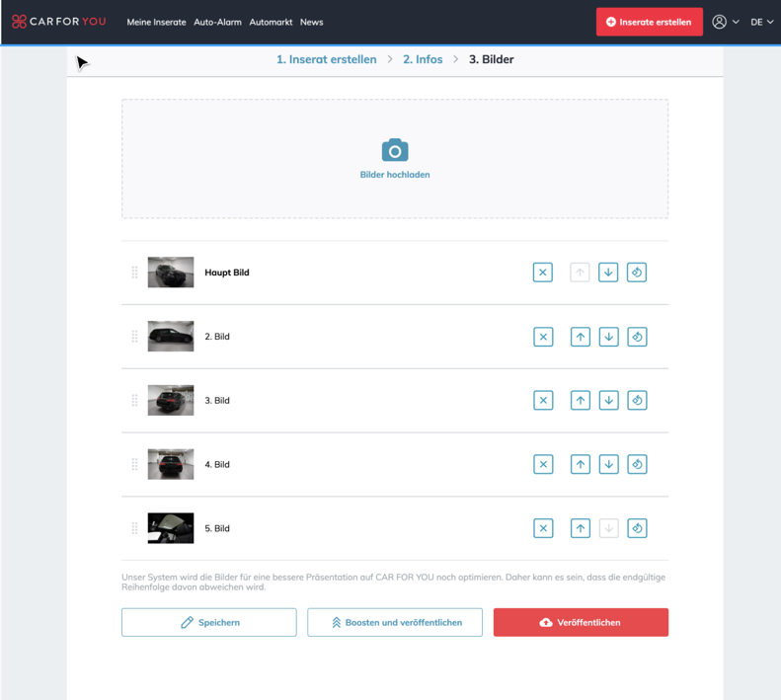781x700 pixels.
Task: Rotate 5. Bild image
Action: (x=637, y=528)
